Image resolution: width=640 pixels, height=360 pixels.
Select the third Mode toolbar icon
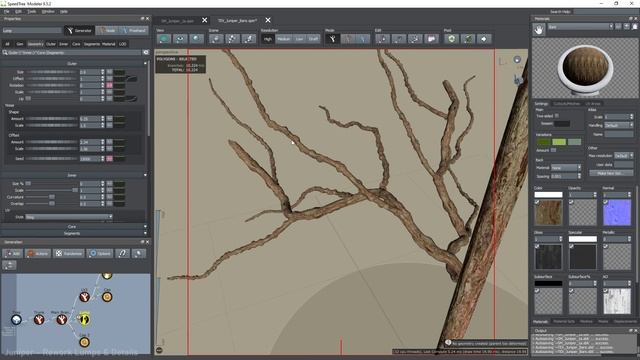[x=363, y=39]
